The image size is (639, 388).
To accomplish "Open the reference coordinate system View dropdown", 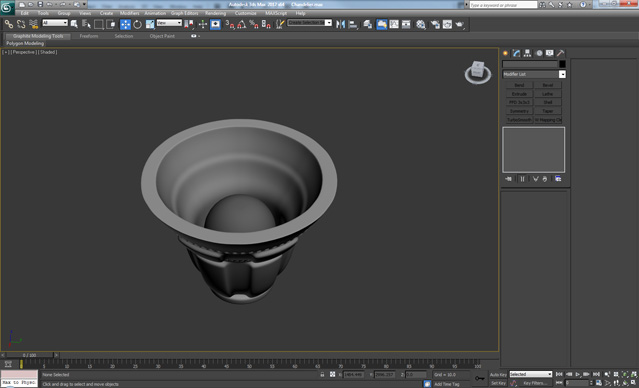I will click(169, 23).
